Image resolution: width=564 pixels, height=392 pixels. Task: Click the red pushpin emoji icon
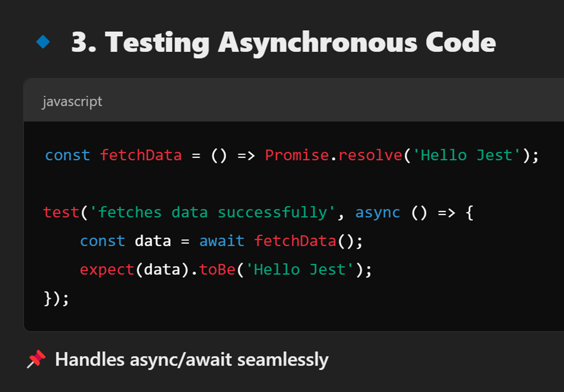click(37, 359)
